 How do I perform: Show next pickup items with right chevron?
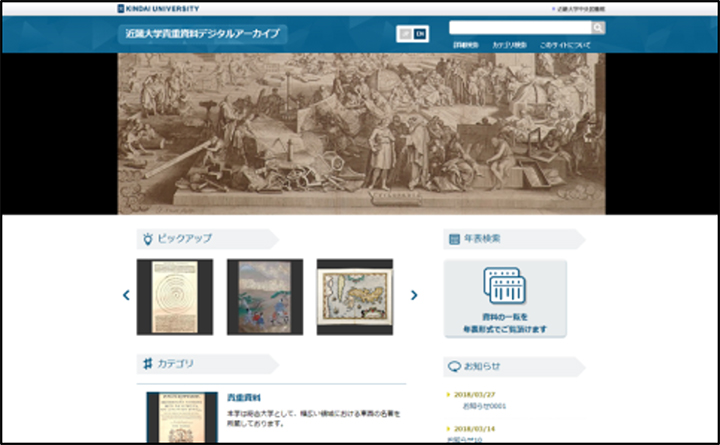[414, 295]
